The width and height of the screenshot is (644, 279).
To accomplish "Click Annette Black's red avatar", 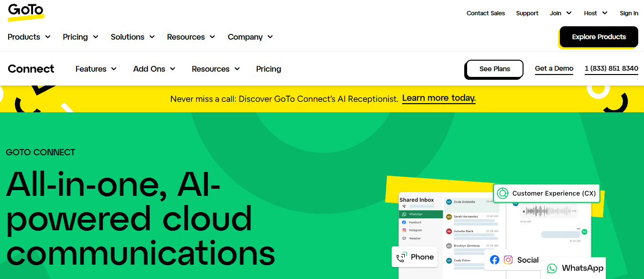I will click(x=449, y=231).
